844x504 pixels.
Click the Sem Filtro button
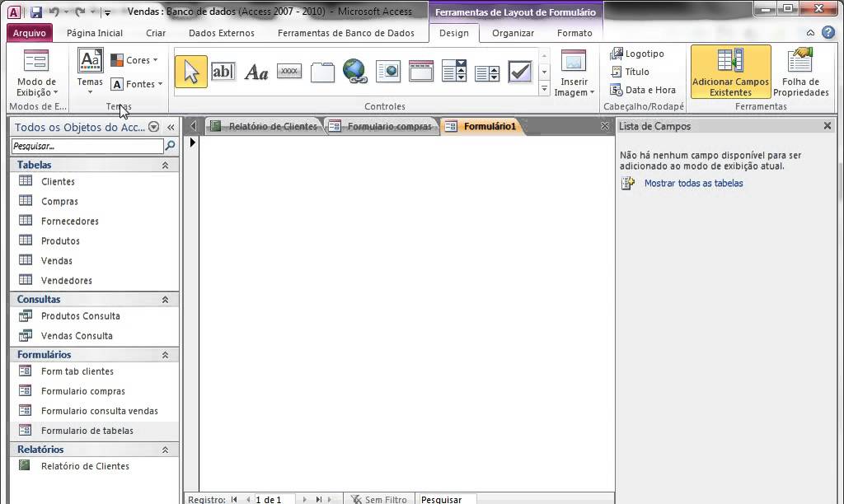point(379,499)
